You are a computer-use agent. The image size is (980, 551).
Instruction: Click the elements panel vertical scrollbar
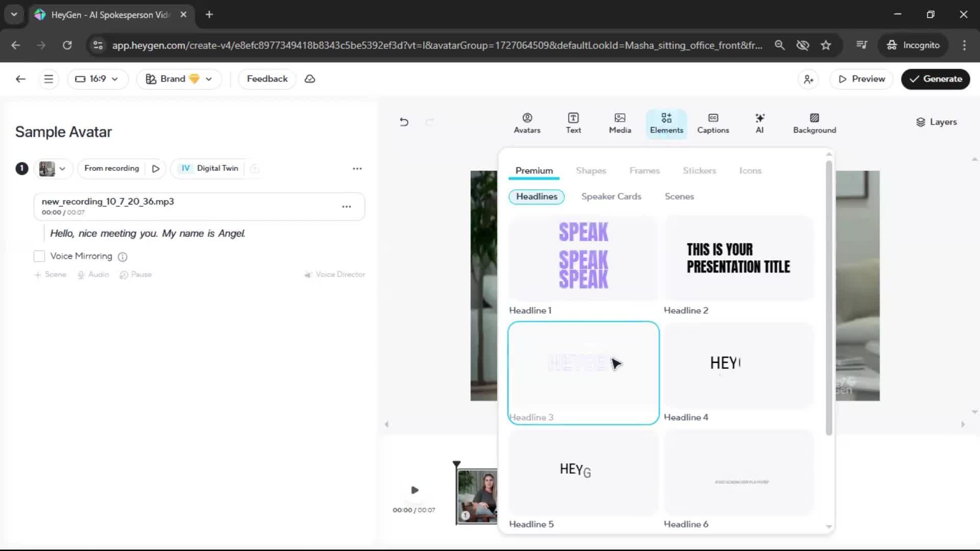click(828, 298)
